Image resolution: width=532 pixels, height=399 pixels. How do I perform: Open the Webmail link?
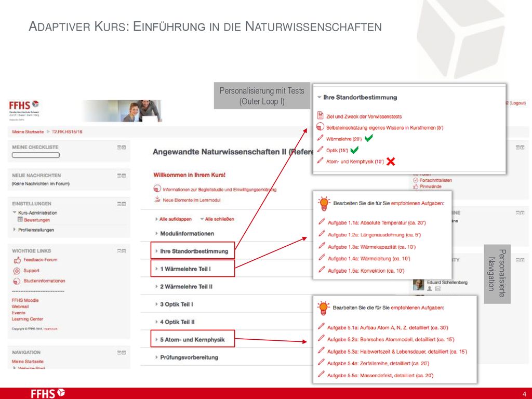point(20,307)
